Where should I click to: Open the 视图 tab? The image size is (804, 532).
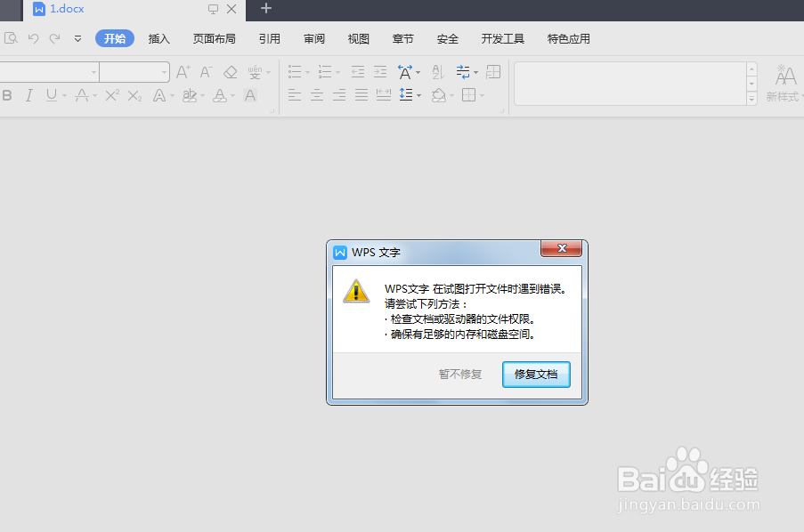(359, 38)
